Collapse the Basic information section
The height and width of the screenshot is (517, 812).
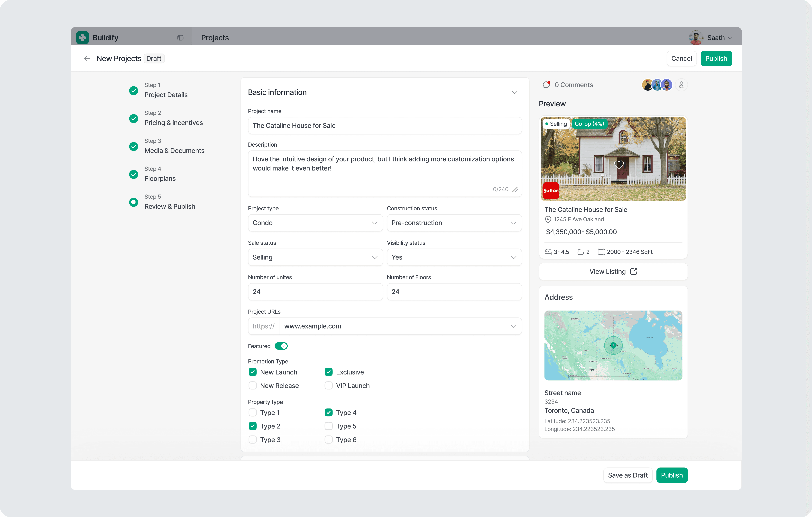514,92
